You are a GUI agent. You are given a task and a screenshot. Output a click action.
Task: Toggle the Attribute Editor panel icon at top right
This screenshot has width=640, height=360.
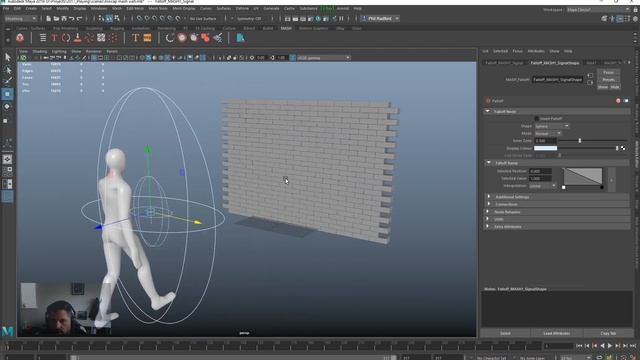[620, 18]
